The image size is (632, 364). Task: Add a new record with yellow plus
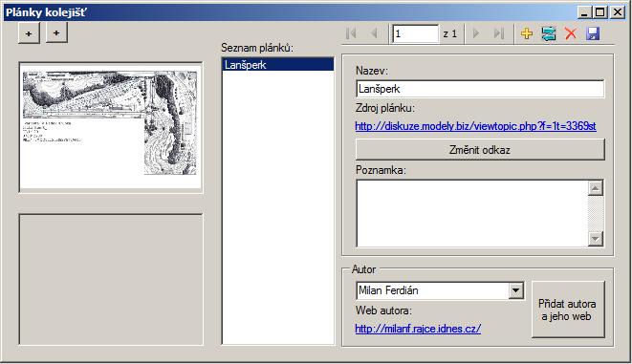coord(527,33)
